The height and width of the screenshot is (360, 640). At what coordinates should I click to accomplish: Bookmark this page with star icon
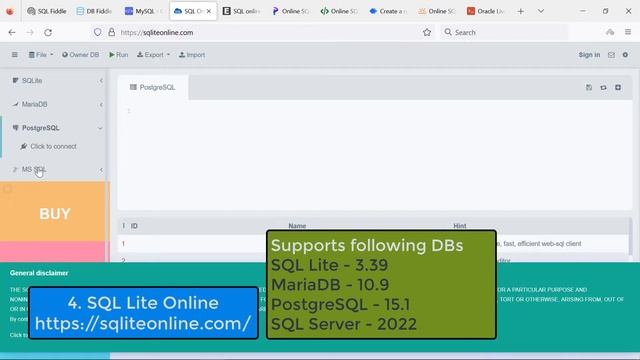coord(427,32)
